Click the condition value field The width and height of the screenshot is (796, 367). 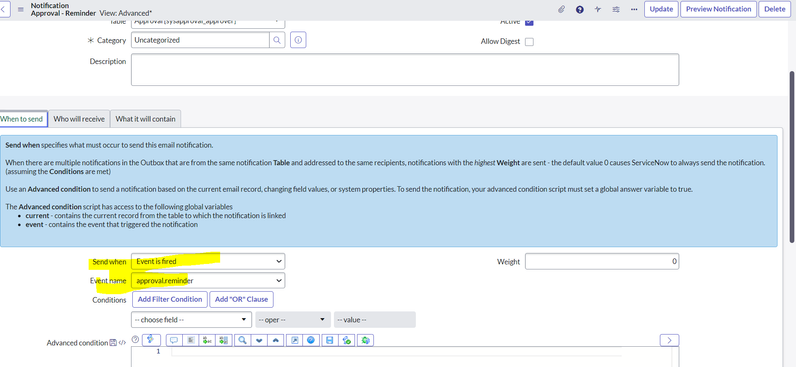[375, 320]
